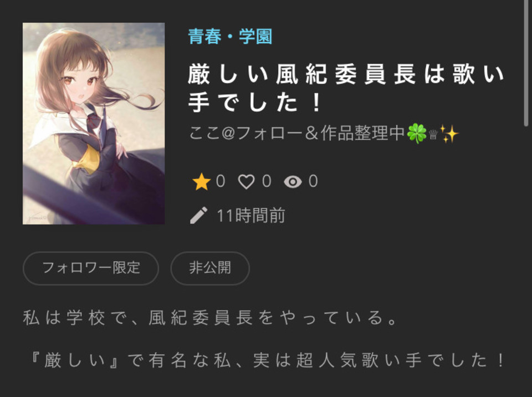This screenshot has height=397, width=532.
Task: Click the eye views icon
Action: [293, 182]
